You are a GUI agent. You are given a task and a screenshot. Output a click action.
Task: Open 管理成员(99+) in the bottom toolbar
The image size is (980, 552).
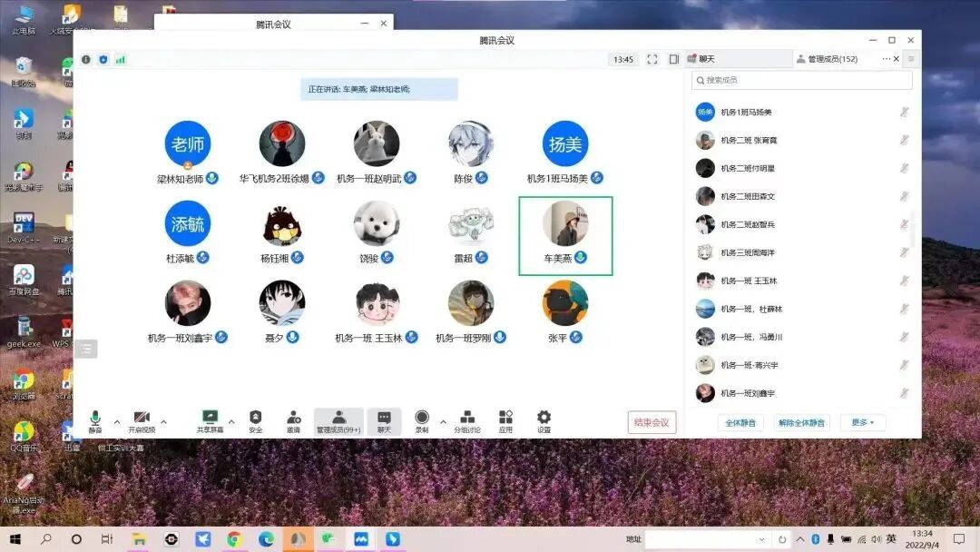coord(338,421)
